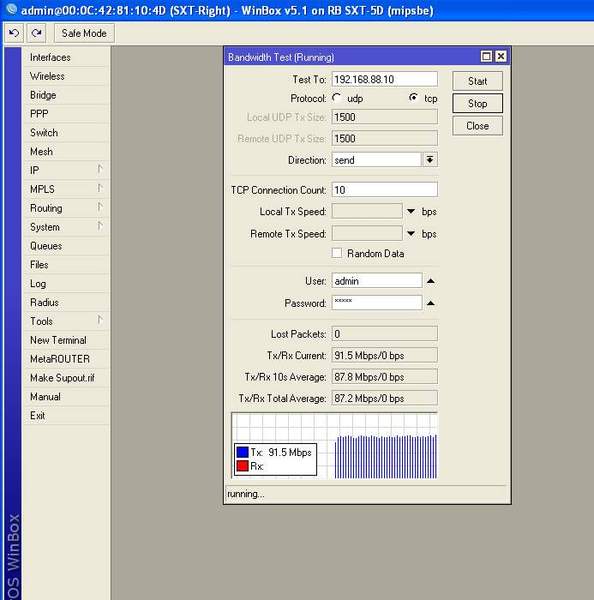The width and height of the screenshot is (594, 600).
Task: Close Bandwidth Test window with X icon
Action: 501,57
